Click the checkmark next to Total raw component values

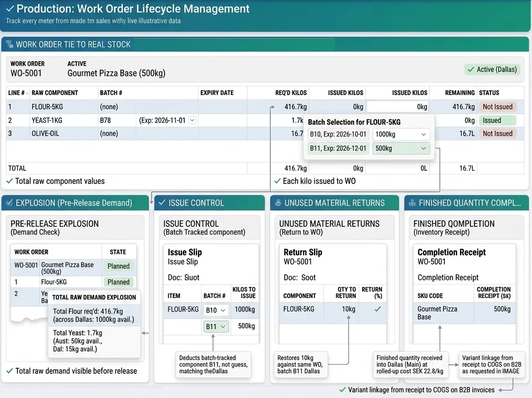point(10,181)
